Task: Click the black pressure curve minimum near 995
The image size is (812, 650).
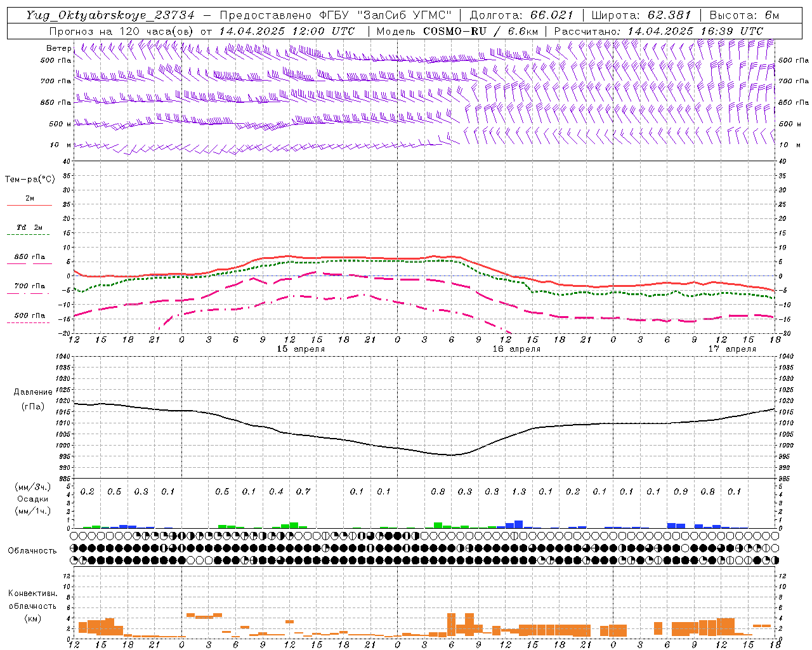Action: coord(451,455)
